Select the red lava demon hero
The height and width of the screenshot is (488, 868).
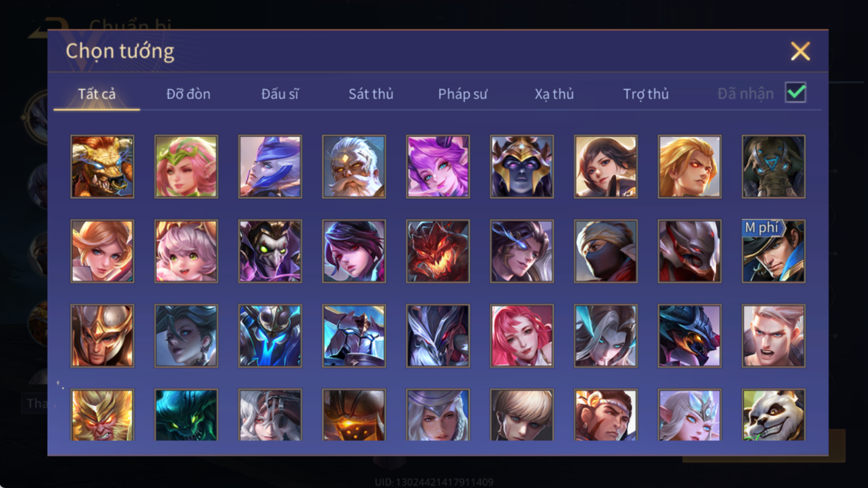[x=438, y=251]
